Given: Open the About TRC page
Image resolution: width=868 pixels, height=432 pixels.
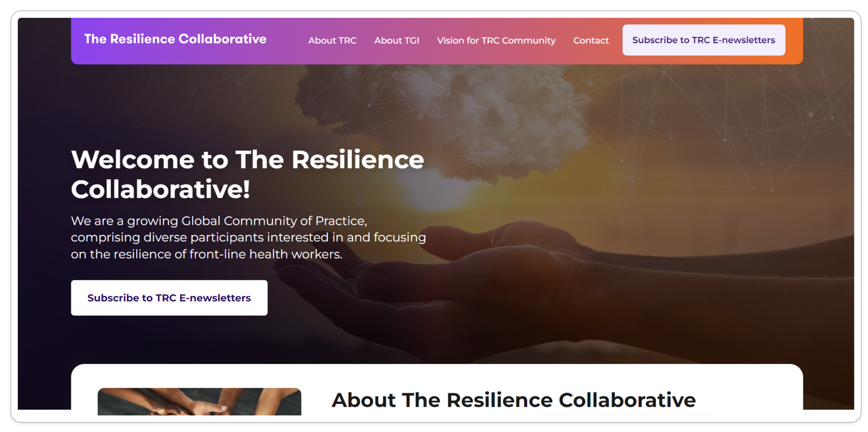Looking at the screenshot, I should coord(332,41).
